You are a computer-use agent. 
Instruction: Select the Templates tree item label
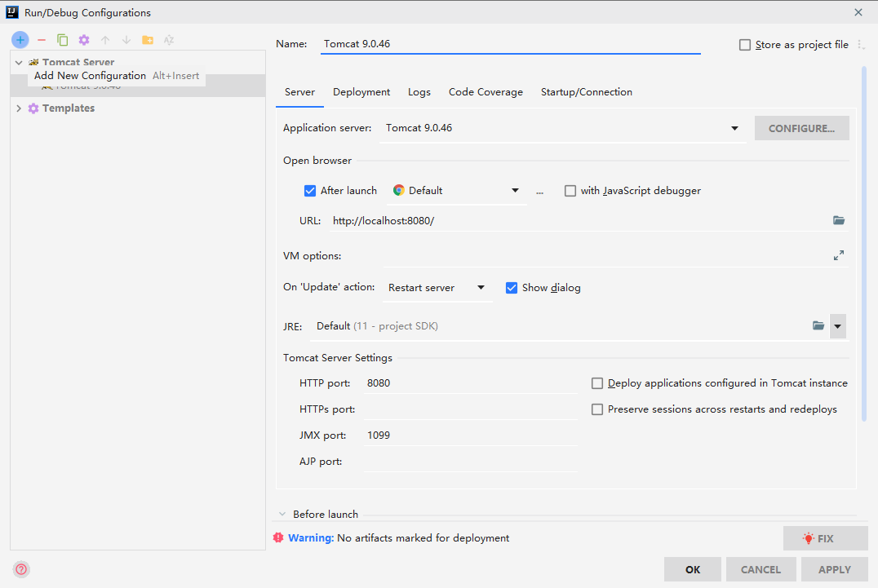coord(69,108)
